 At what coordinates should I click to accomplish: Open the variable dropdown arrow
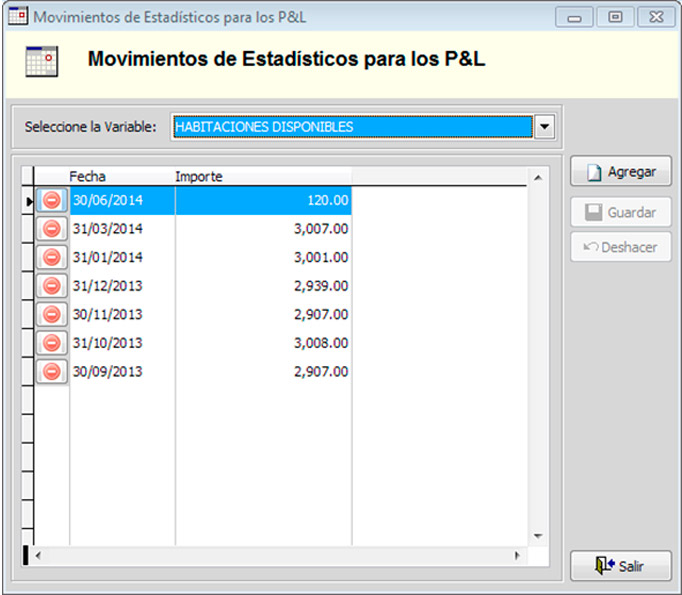(x=543, y=127)
